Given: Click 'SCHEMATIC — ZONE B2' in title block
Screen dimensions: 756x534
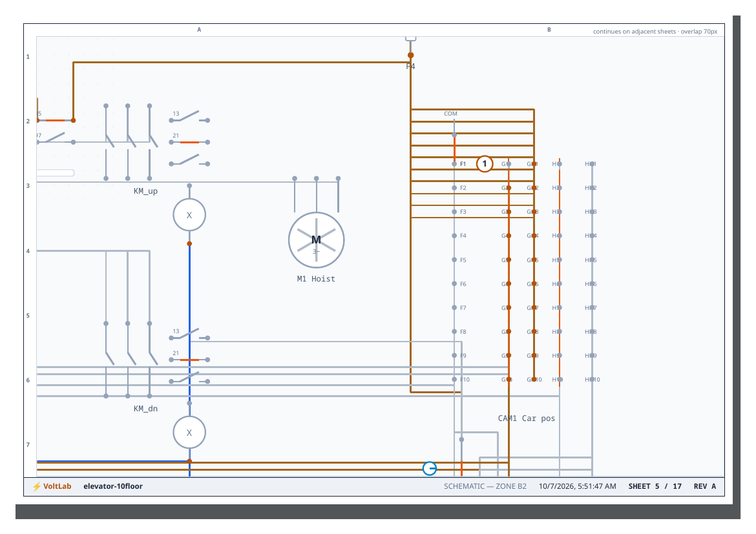Looking at the screenshot, I should (485, 486).
